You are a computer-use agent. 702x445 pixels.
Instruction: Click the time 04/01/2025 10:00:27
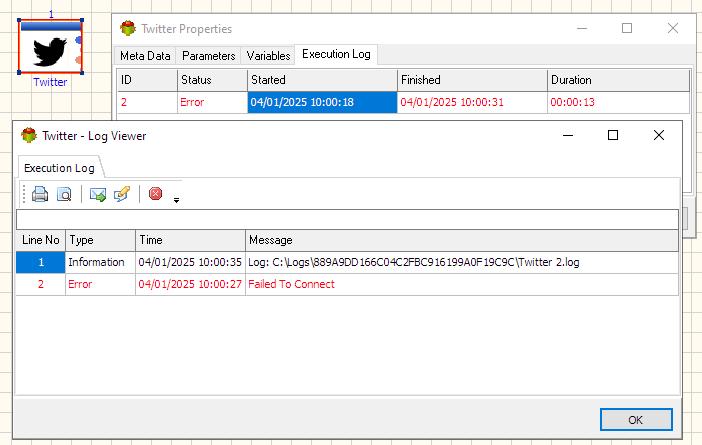pyautogui.click(x=190, y=284)
